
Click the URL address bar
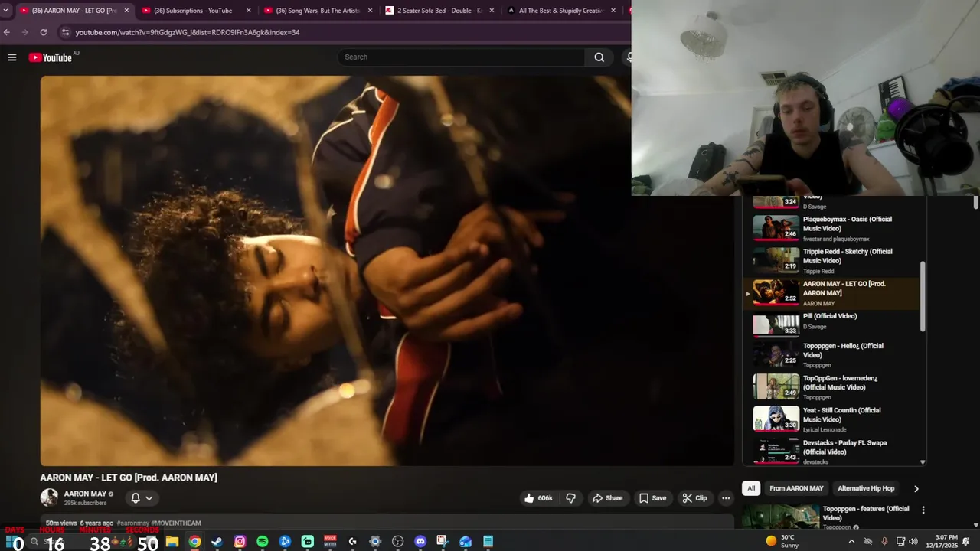(x=345, y=32)
